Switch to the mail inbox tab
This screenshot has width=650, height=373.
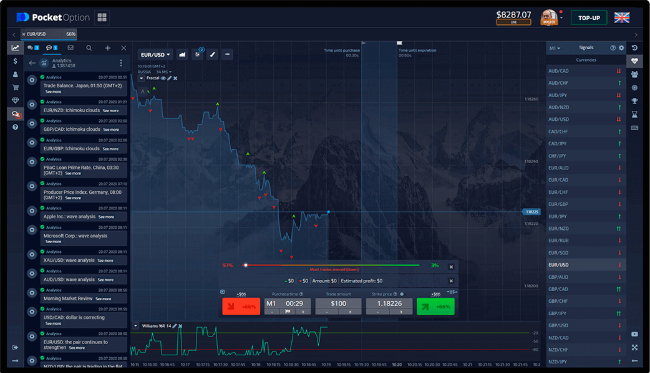70,48
